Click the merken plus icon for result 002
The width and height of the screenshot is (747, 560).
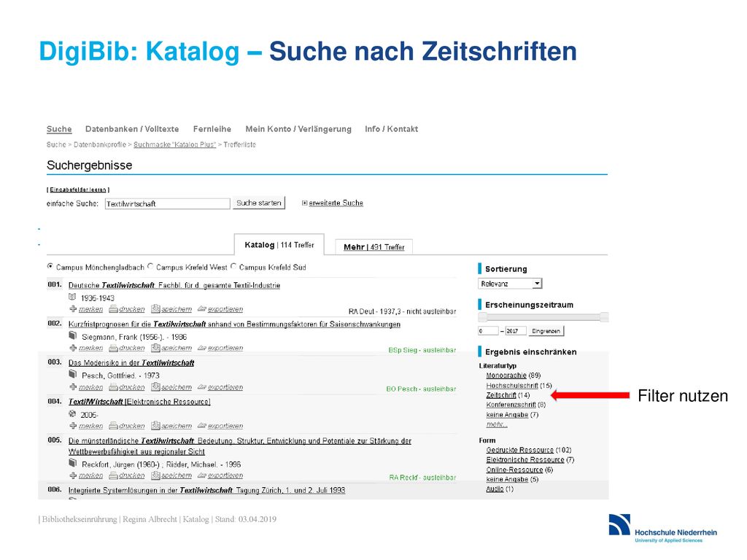(73, 348)
